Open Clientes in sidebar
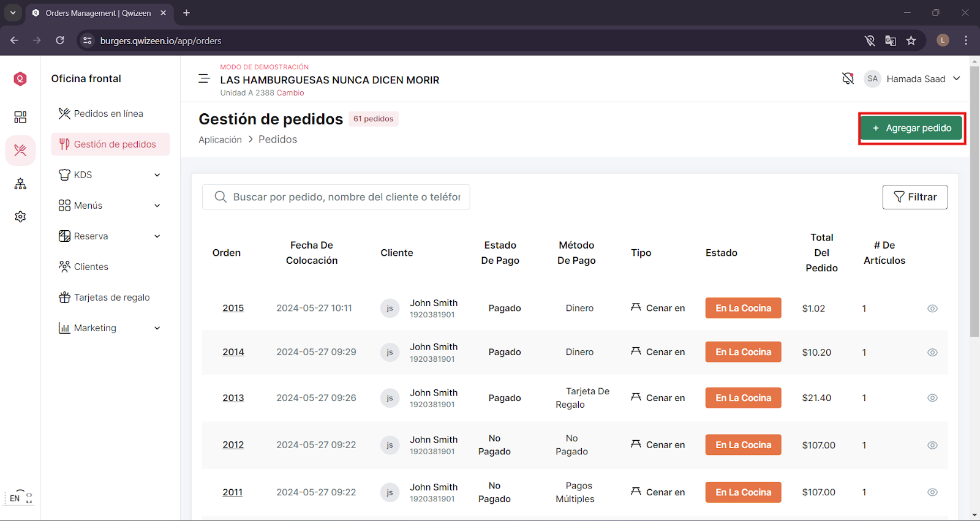Screen dimensions: 980x521 [x=110, y=267]
